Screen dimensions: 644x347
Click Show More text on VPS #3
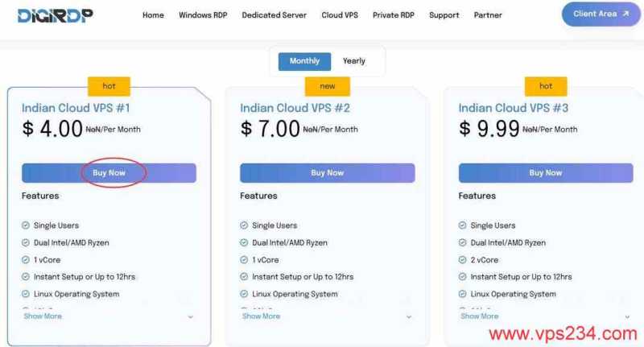[480, 316]
